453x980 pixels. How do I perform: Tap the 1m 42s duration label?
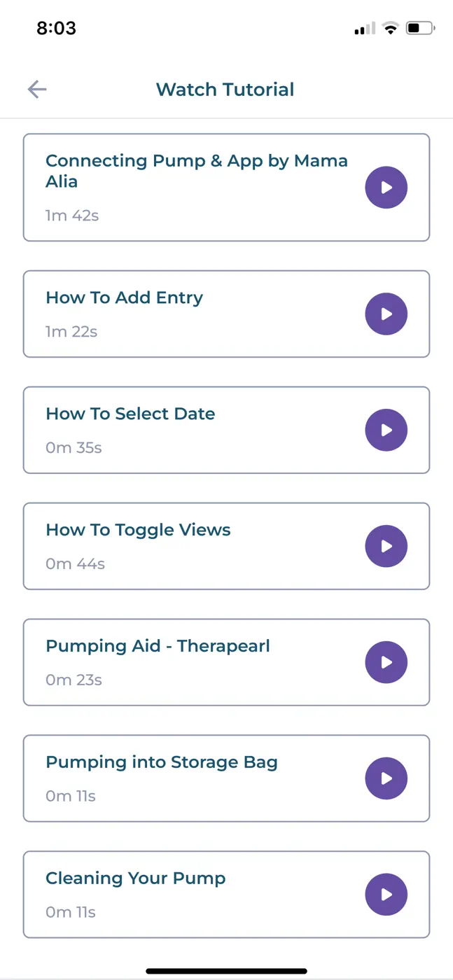click(x=72, y=216)
